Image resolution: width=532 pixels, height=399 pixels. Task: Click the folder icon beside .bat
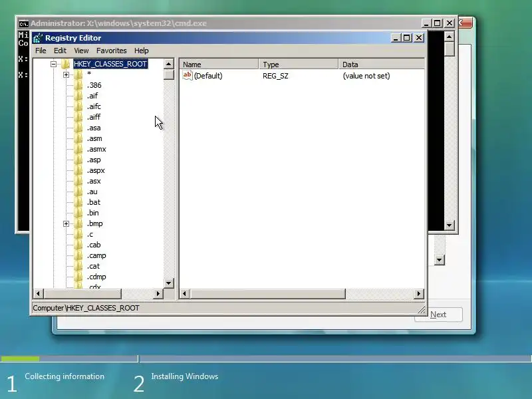pos(78,202)
